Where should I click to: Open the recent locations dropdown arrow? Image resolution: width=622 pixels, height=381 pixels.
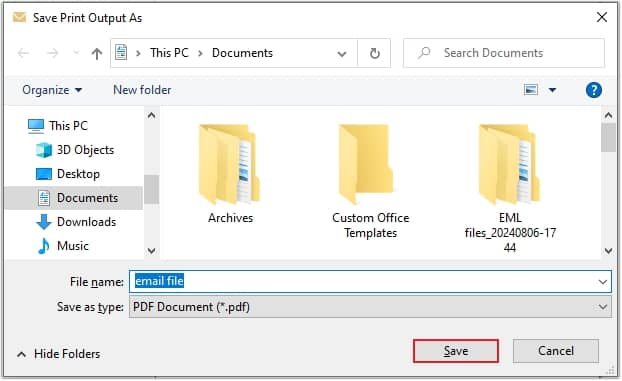76,53
